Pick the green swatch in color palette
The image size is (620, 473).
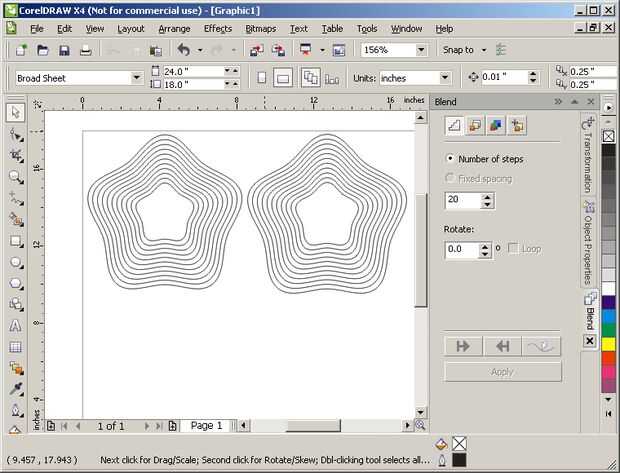tap(609, 330)
